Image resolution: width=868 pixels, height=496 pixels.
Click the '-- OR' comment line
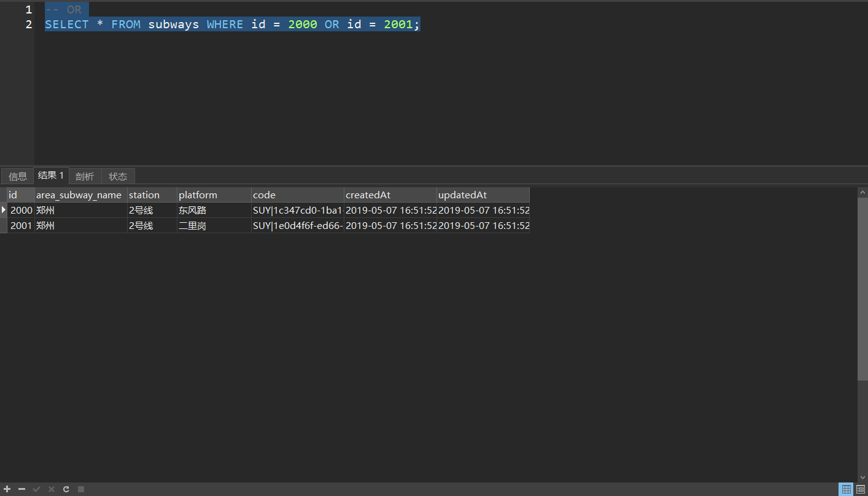pos(63,10)
